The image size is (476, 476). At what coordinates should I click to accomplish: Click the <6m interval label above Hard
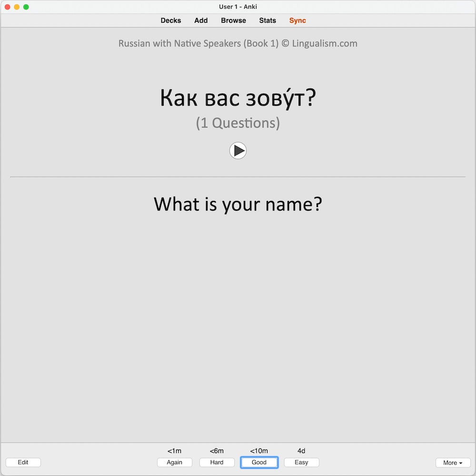[217, 450]
